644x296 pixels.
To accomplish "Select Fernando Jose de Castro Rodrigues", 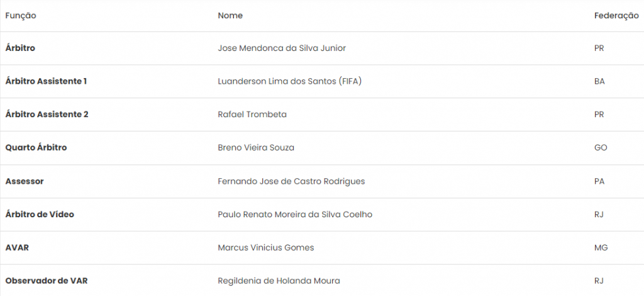I will pyautogui.click(x=291, y=181).
